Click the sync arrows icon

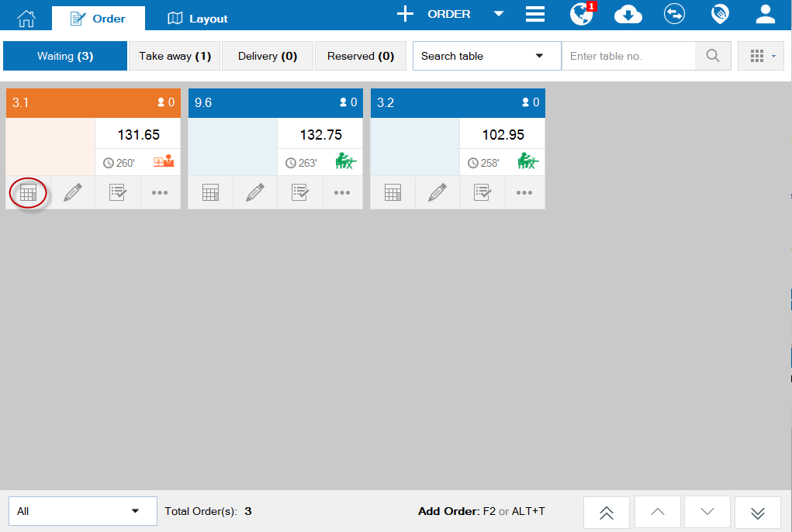point(674,14)
